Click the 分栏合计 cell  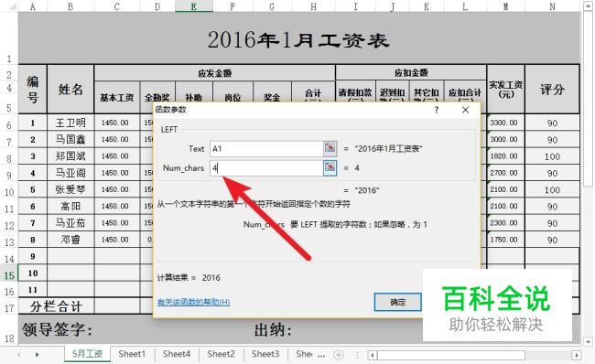(56, 306)
